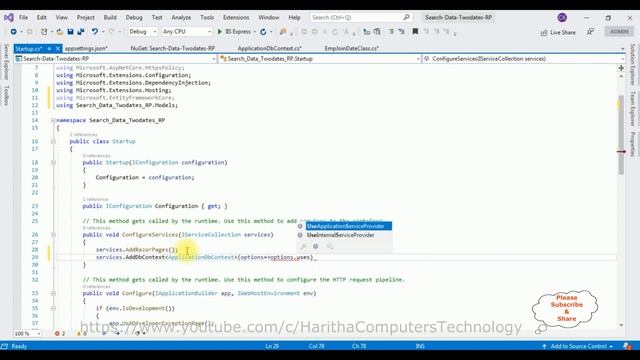Open the Help menu
This screenshot has height=360, width=640.
click(294, 18)
